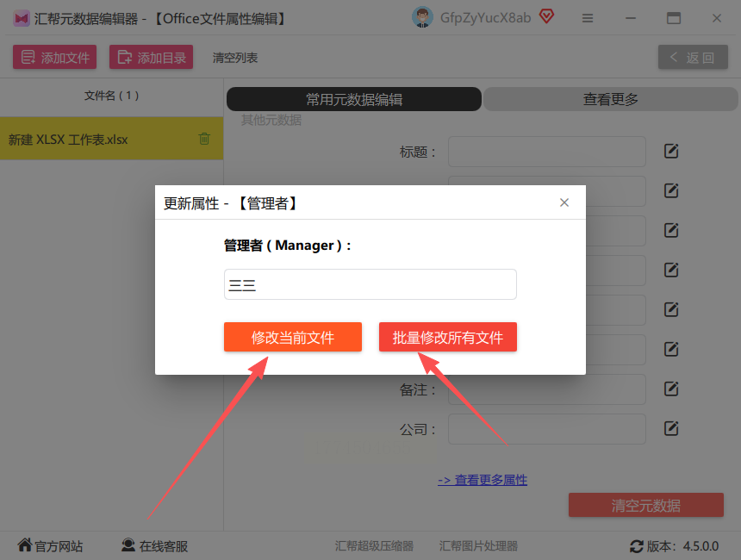741x560 pixels.
Task: Select file 新建 XLSX 工作表.xlsx
Action: pos(111,139)
